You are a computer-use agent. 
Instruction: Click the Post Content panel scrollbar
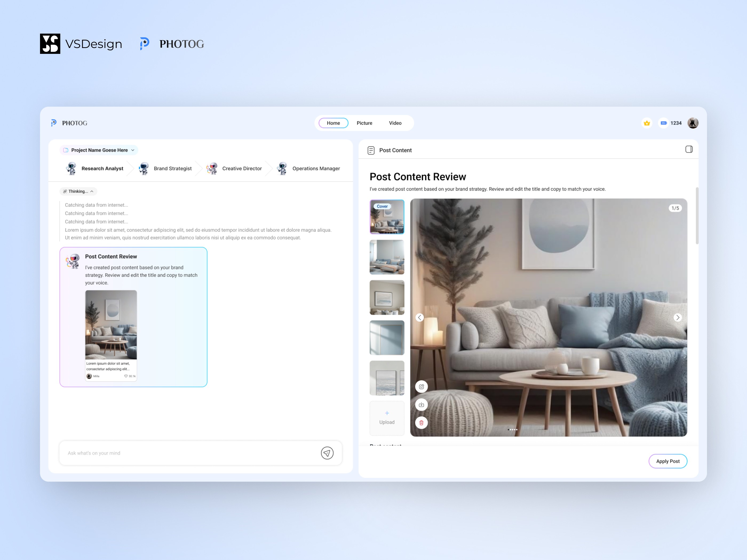pos(697,216)
